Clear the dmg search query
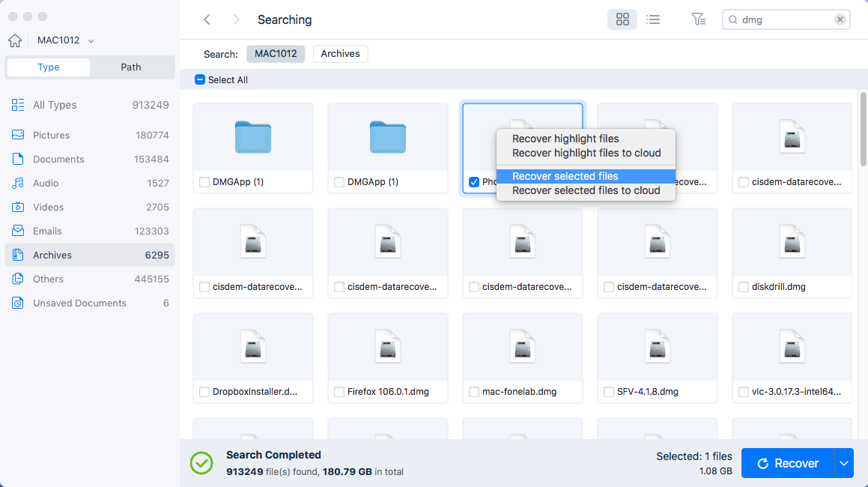The width and height of the screenshot is (868, 487). pos(840,19)
